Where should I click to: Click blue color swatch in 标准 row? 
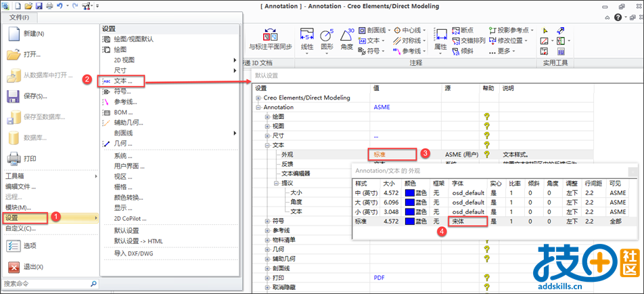410,222
